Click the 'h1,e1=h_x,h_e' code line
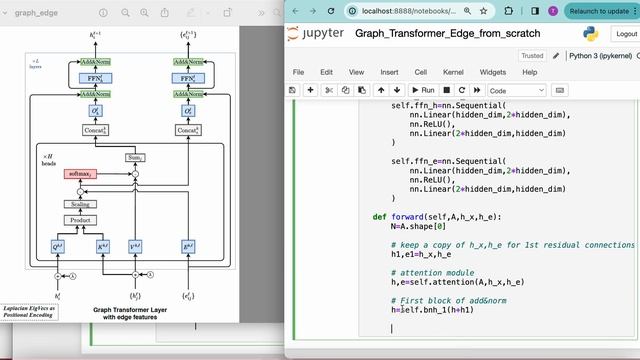 (x=421, y=254)
